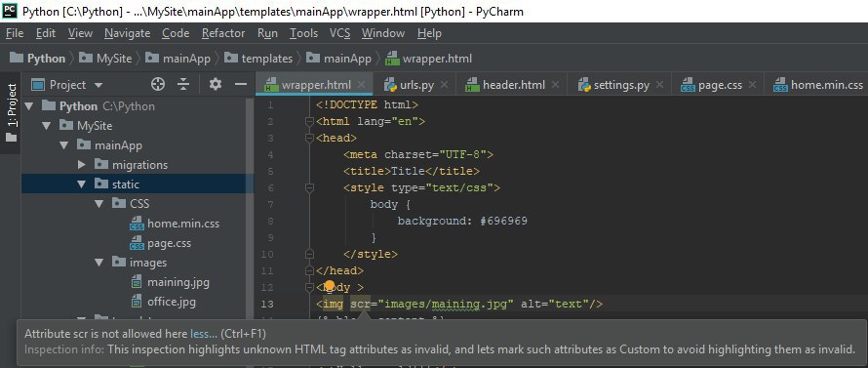Collapse the MySite folder arrow
The image size is (868, 368).
(47, 126)
